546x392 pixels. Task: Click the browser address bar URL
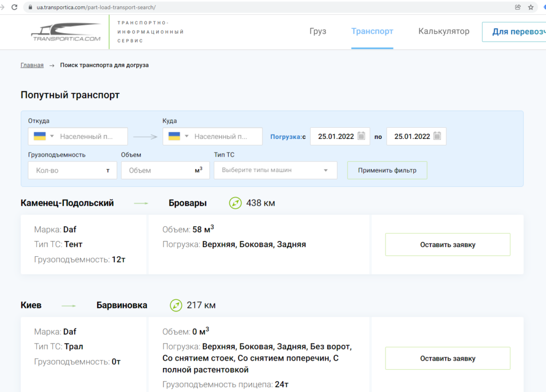(x=96, y=7)
